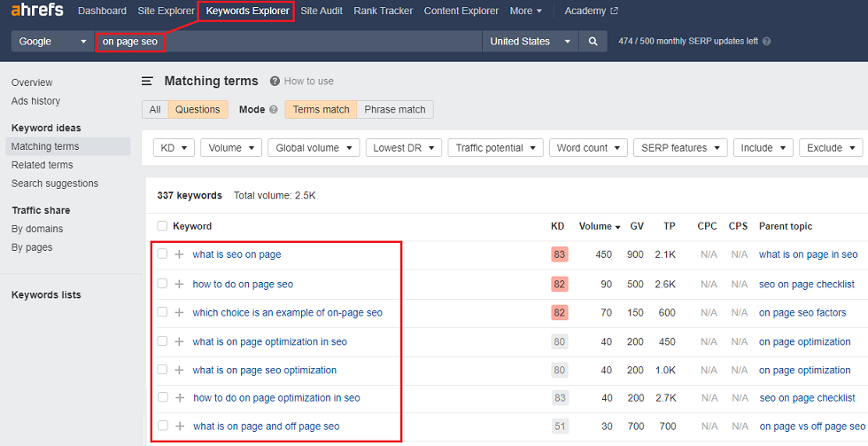Check the 'what is seo on page' checkbox
This screenshot has width=868, height=446.
162,254
